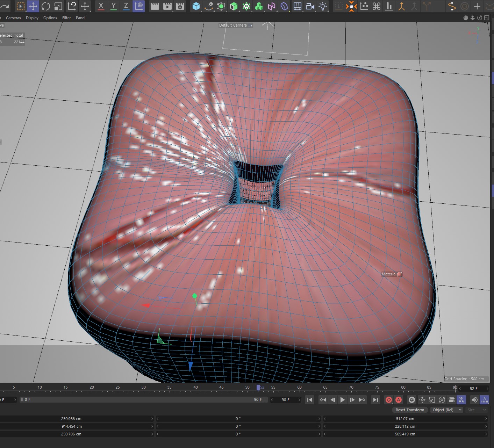Open the Spline pen tool
This screenshot has height=448, width=494.
pos(209,6)
